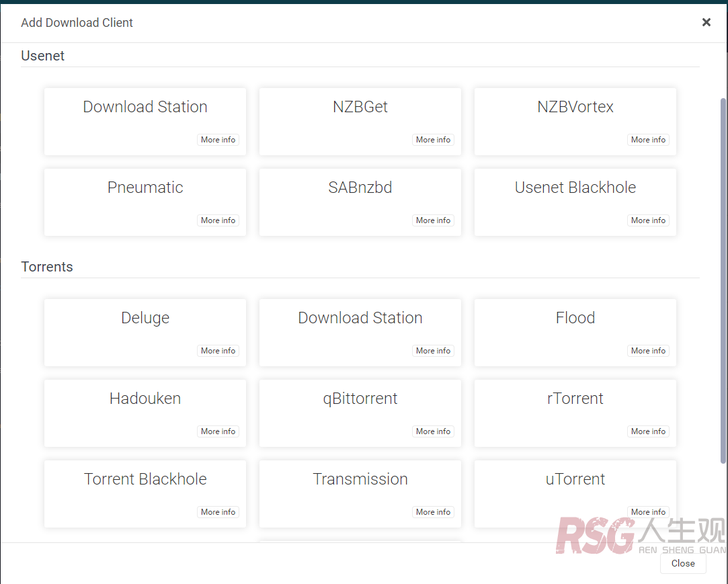The width and height of the screenshot is (728, 584).
Task: Select the uTorrent client card
Action: (x=575, y=494)
